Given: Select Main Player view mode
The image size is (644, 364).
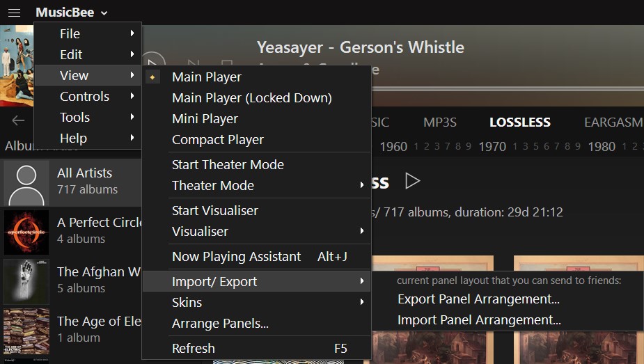Looking at the screenshot, I should pos(257,77).
